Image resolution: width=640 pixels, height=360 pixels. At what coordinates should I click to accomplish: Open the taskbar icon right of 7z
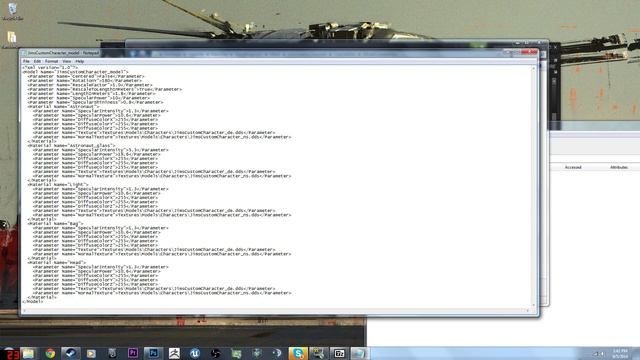[359, 353]
